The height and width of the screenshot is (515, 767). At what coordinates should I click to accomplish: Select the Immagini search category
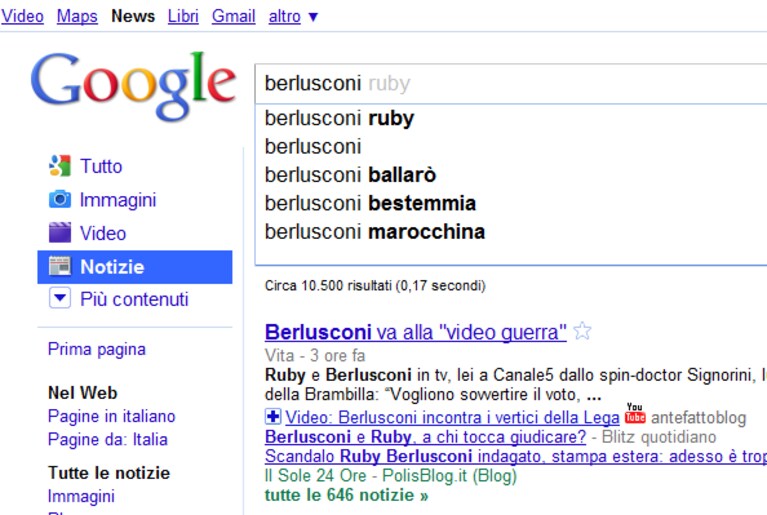(118, 200)
